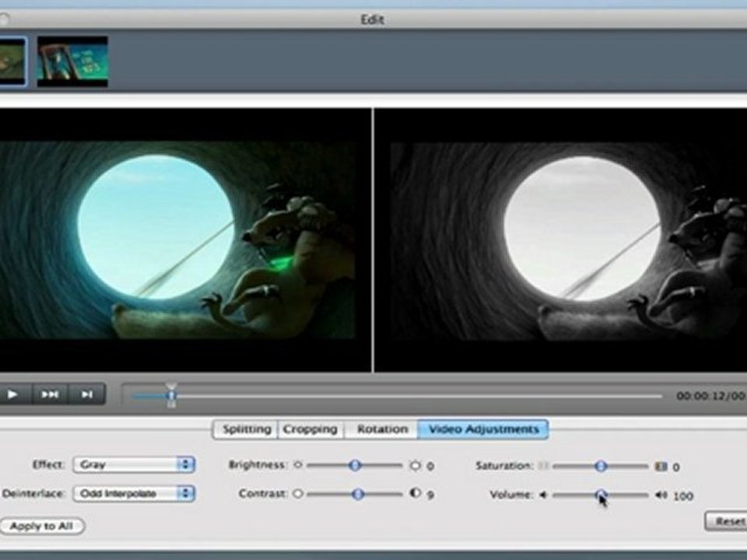
Task: Click the 00:00:12 timecode text
Action: (x=700, y=396)
